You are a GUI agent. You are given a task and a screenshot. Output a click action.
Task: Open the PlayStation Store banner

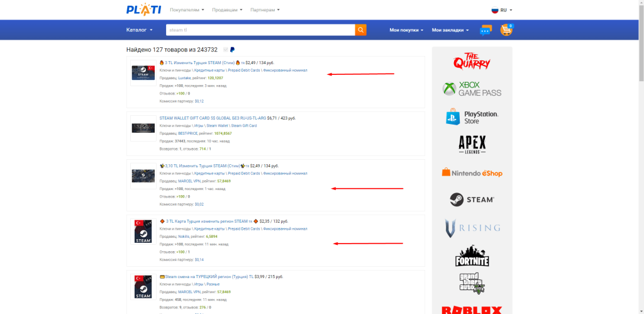(472, 117)
